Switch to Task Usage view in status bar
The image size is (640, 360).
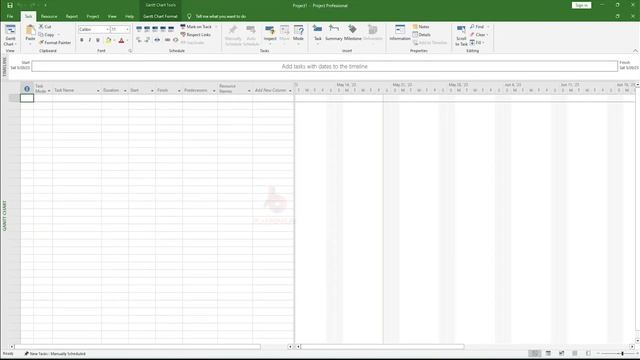548,353
